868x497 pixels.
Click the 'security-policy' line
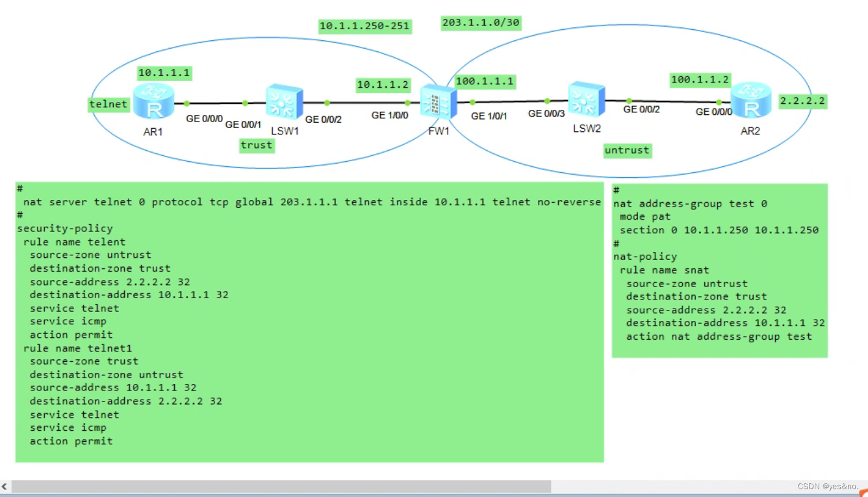(64, 229)
